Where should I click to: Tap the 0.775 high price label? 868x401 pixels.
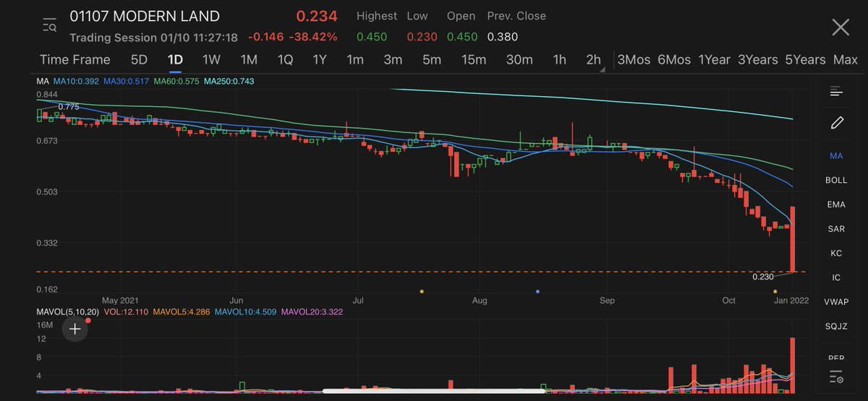pyautogui.click(x=69, y=106)
